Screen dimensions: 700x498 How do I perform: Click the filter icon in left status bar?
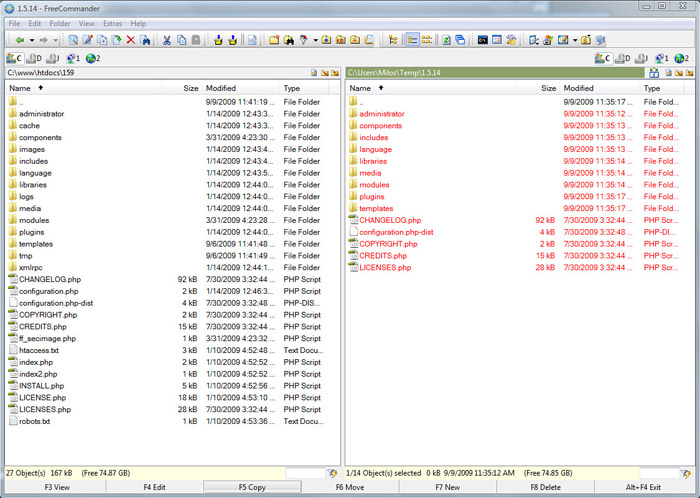(332, 473)
